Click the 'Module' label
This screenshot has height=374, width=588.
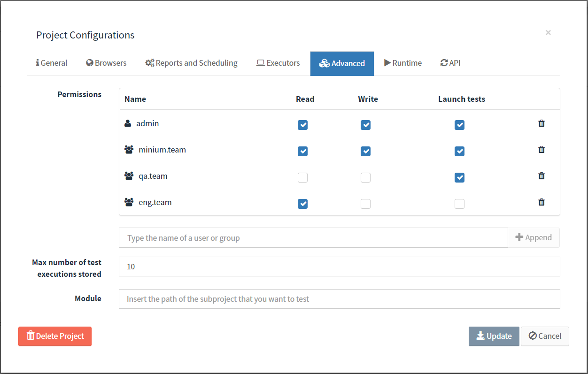tap(88, 298)
